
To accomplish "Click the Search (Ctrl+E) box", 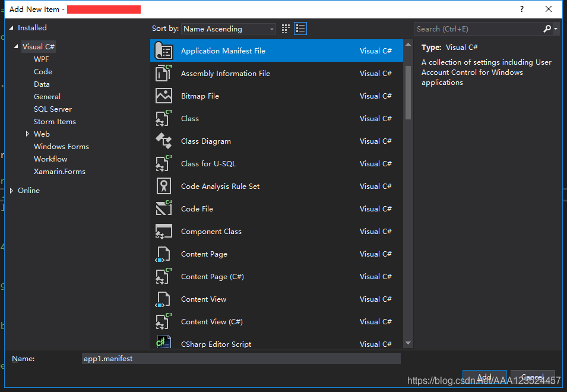I will (x=478, y=29).
